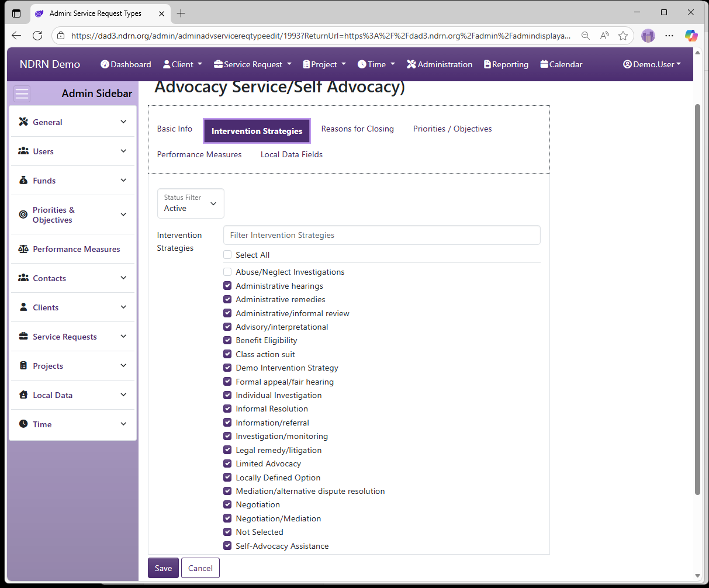Open the Project dropdown in top navbar

pos(324,64)
